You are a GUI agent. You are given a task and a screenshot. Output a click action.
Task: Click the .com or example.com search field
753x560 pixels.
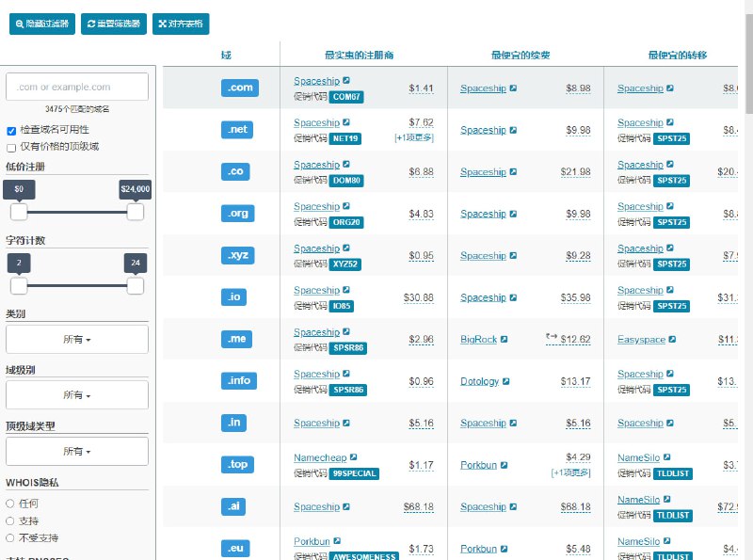pos(76,86)
